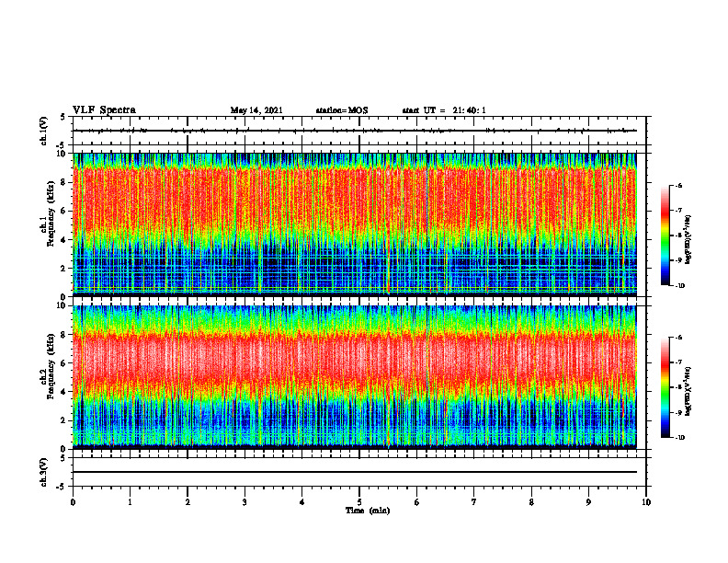
Task: Click time axis tick label "6"
Action: click(417, 502)
